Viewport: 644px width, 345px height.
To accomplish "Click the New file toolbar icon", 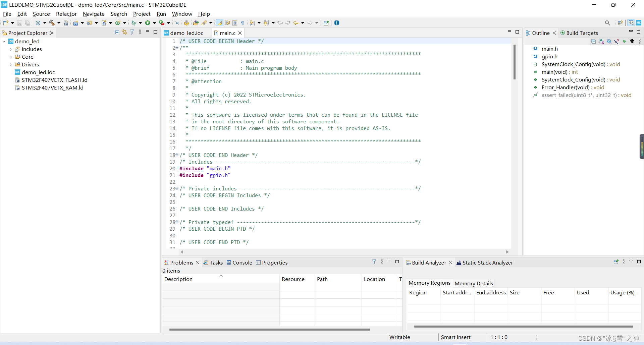I will 6,23.
